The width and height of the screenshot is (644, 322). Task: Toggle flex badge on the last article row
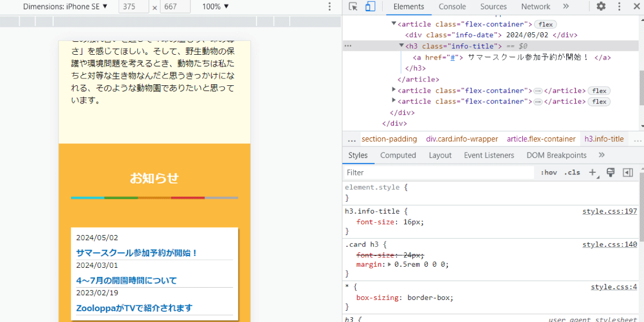pos(599,101)
